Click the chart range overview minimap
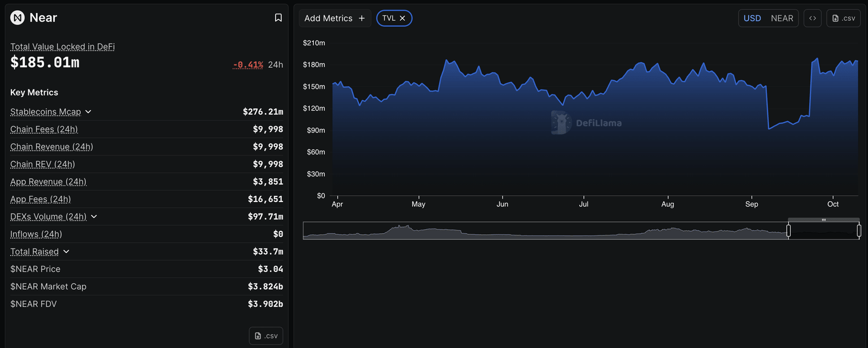The width and height of the screenshot is (868, 348). point(542,231)
